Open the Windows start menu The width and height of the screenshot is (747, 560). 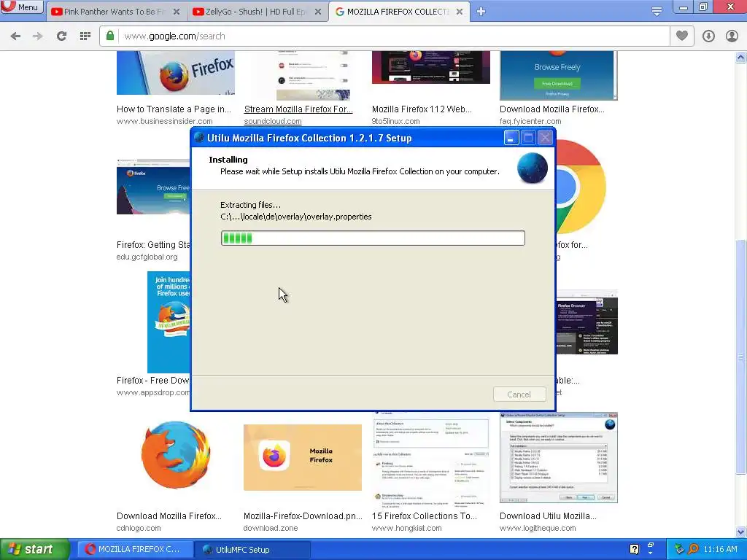click(34, 550)
